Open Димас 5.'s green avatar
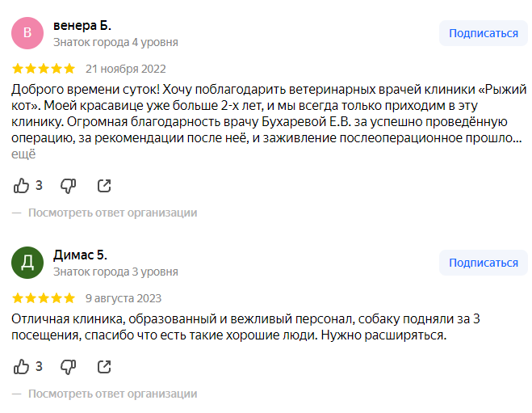Image resolution: width=532 pixels, height=413 pixels. [27, 263]
